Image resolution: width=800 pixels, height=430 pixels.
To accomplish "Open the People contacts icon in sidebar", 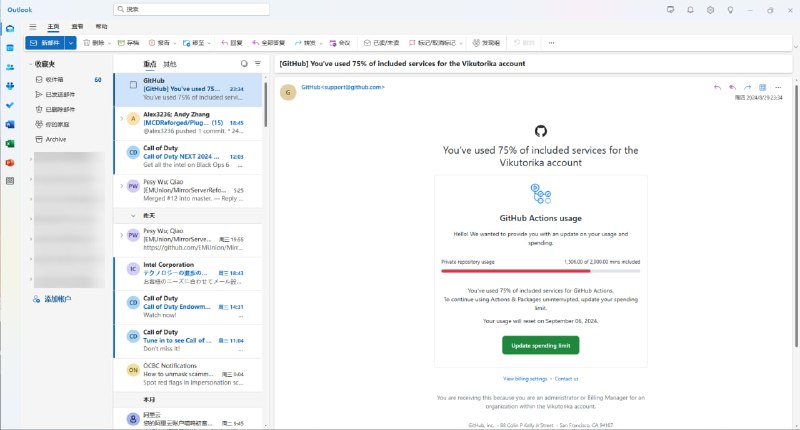I will coord(10,66).
